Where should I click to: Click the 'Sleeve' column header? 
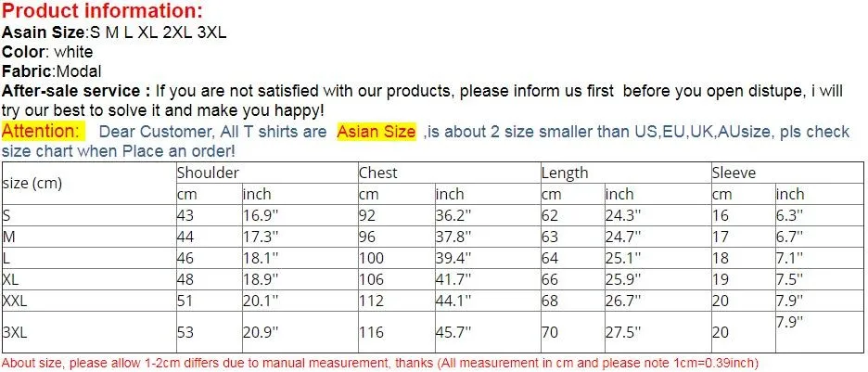click(734, 173)
